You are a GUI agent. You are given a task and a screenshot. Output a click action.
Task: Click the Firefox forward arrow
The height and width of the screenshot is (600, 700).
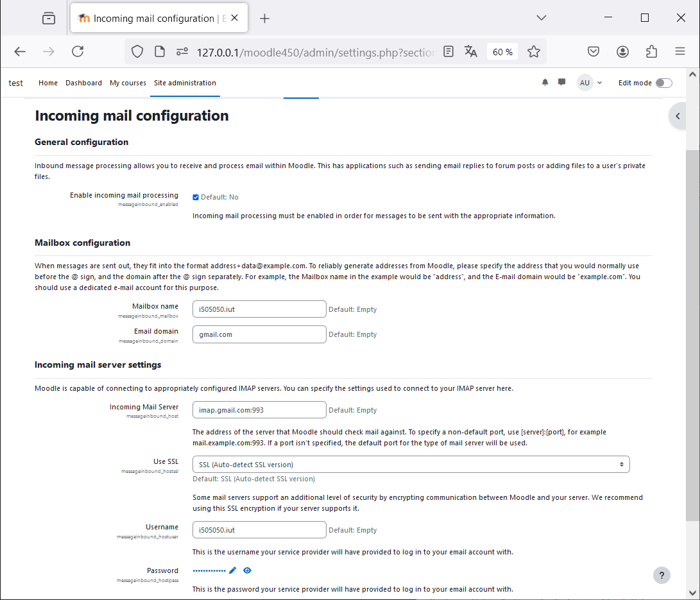(49, 52)
